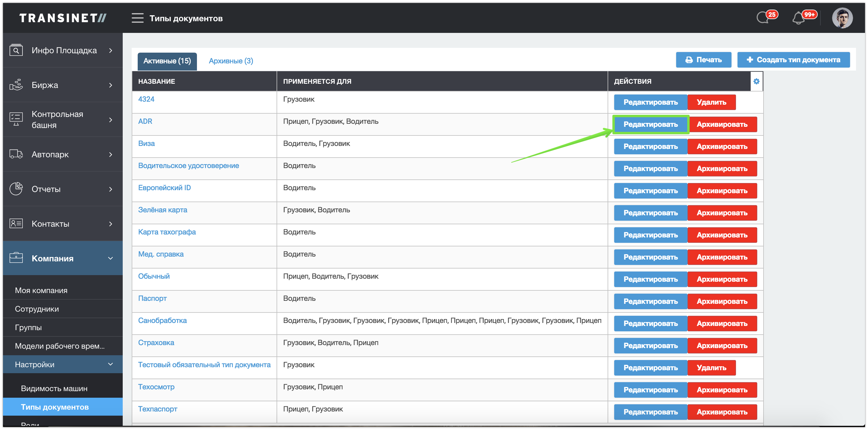Expand the Контрольная башня menu chevron
868x430 pixels.
pos(110,120)
